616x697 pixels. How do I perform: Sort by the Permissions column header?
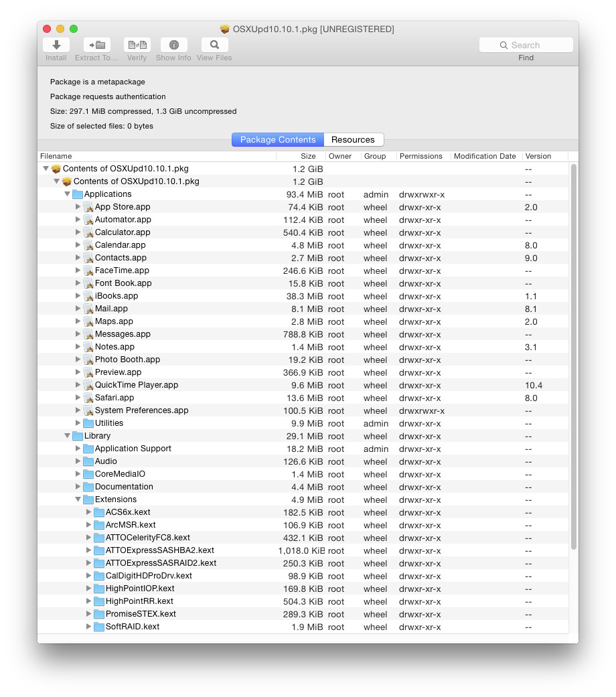pyautogui.click(x=424, y=157)
